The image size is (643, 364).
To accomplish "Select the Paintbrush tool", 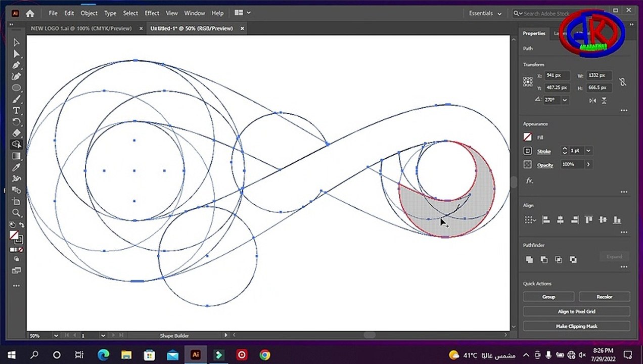I will (x=16, y=100).
